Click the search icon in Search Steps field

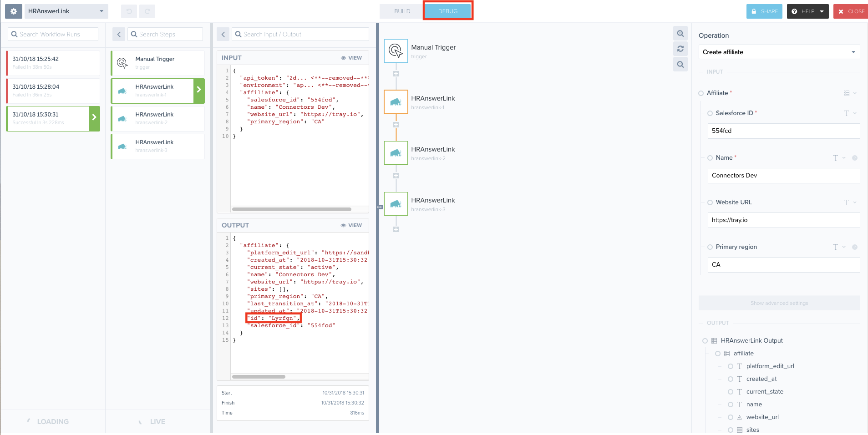pyautogui.click(x=133, y=34)
